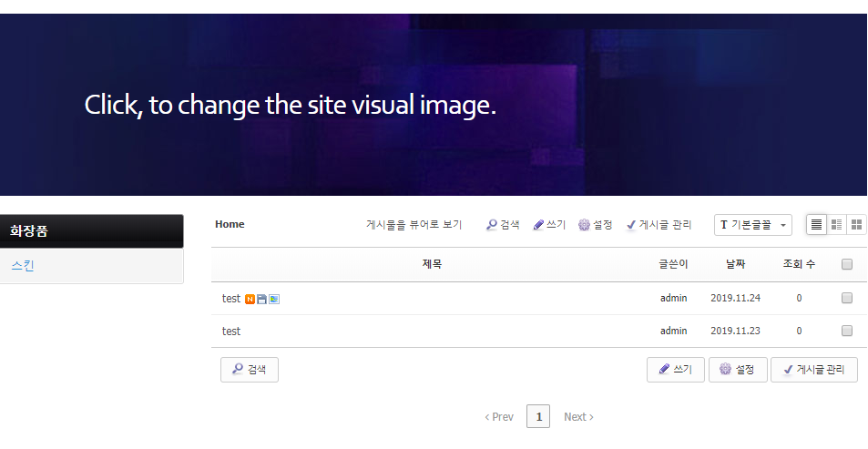Expand the 기본글꼴 font dropdown
Viewport: 868px width, 449px height.
[x=753, y=225]
